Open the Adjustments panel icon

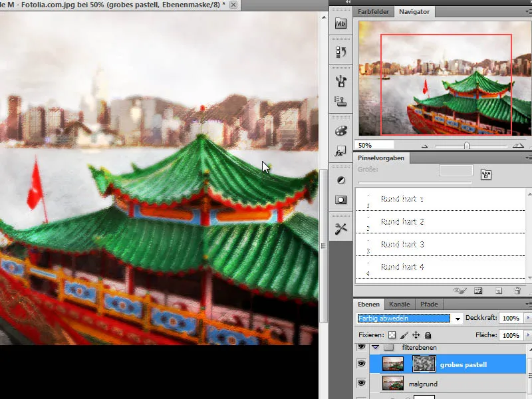341,180
